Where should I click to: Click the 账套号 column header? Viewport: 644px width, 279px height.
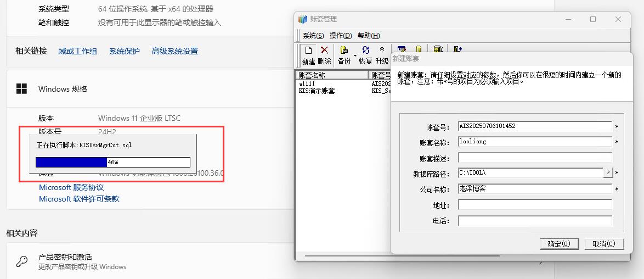pos(380,75)
